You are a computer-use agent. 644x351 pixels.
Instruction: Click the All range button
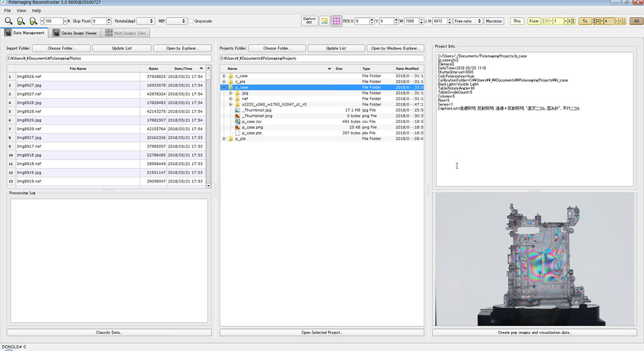[x=636, y=21]
